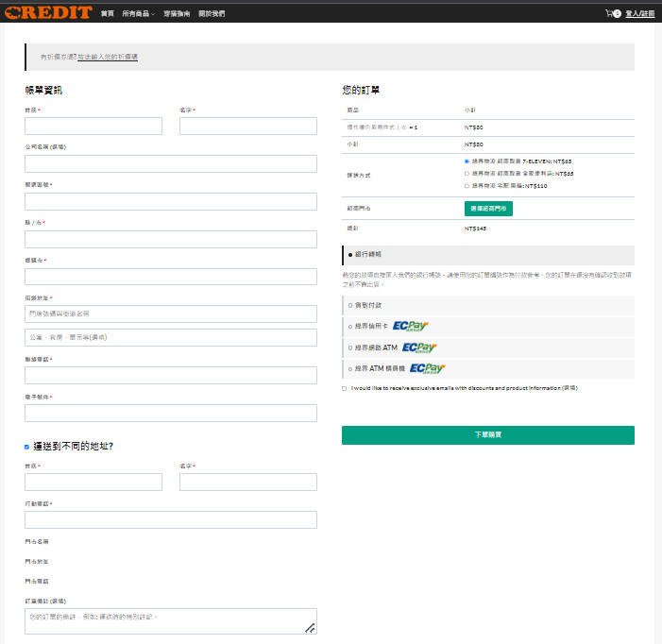
Task: Click the CREDIT site logo
Action: pos(45,13)
